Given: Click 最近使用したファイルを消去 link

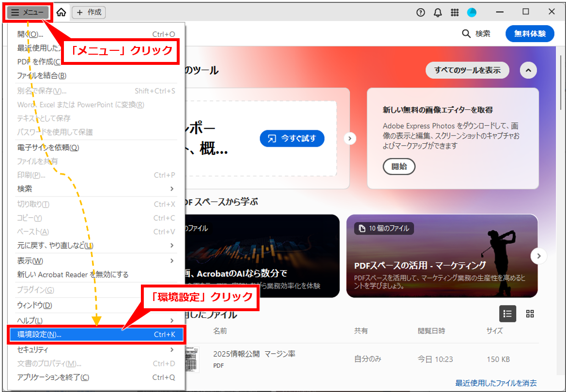Looking at the screenshot, I should click(x=496, y=383).
